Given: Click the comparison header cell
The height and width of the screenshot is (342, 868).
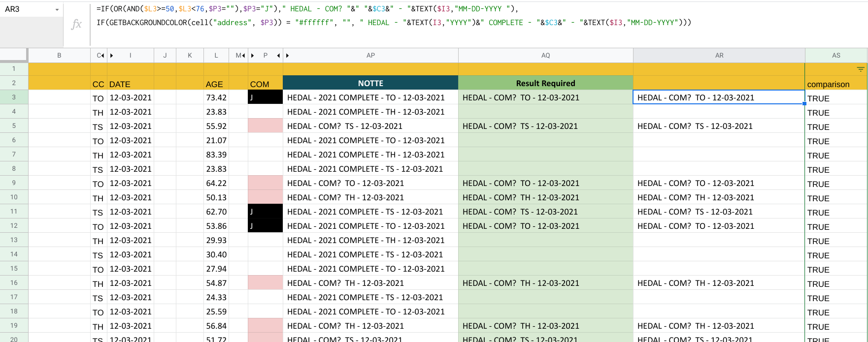Looking at the screenshot, I should [x=836, y=84].
